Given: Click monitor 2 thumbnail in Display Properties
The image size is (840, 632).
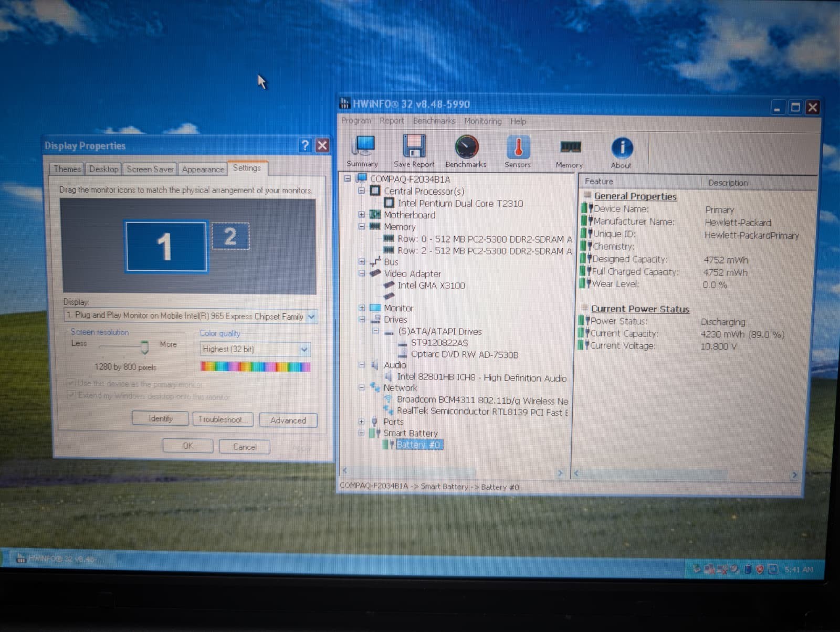Looking at the screenshot, I should [x=230, y=236].
